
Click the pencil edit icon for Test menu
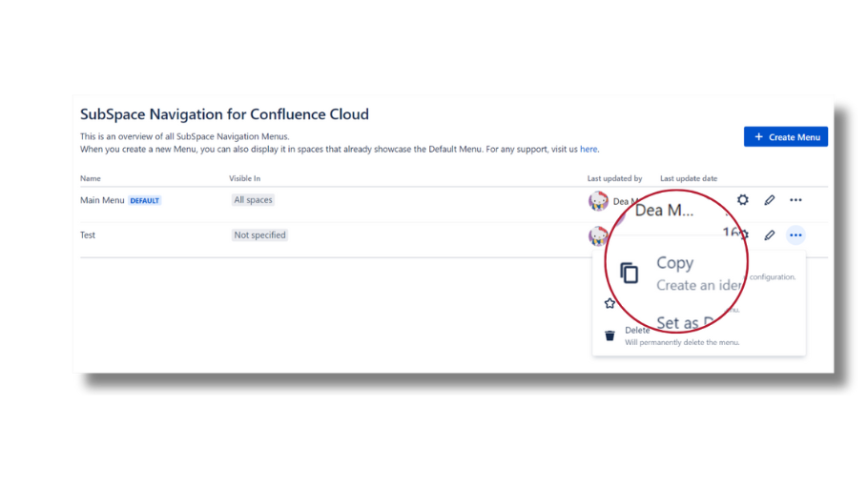point(770,235)
